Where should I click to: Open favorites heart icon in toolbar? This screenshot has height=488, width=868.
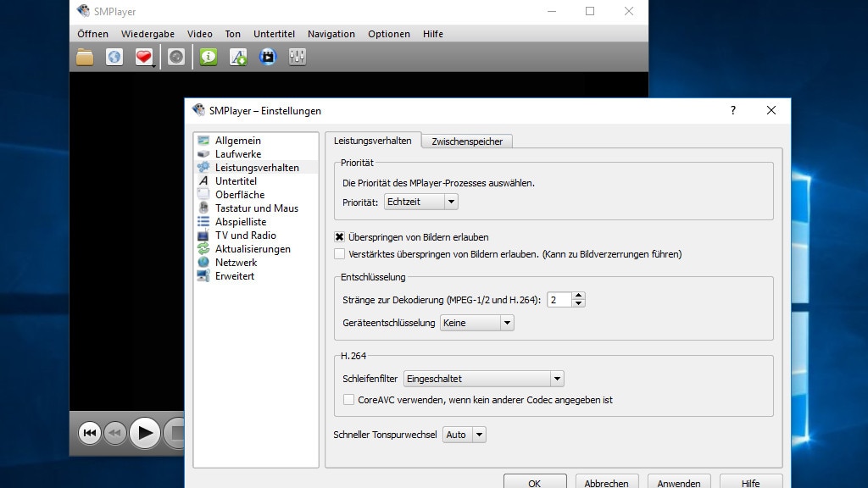pyautogui.click(x=144, y=57)
